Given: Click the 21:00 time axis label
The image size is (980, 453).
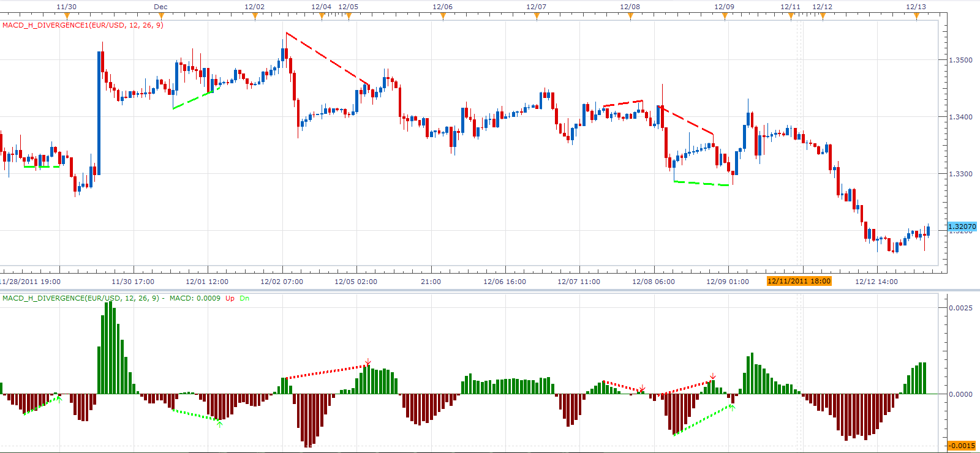Looking at the screenshot, I should point(431,282).
